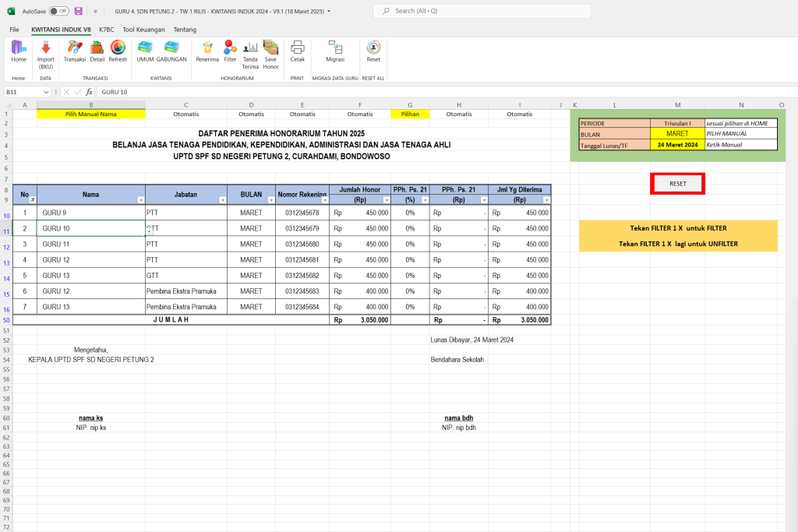Switch to the K7BC ribbon tab

106,30
